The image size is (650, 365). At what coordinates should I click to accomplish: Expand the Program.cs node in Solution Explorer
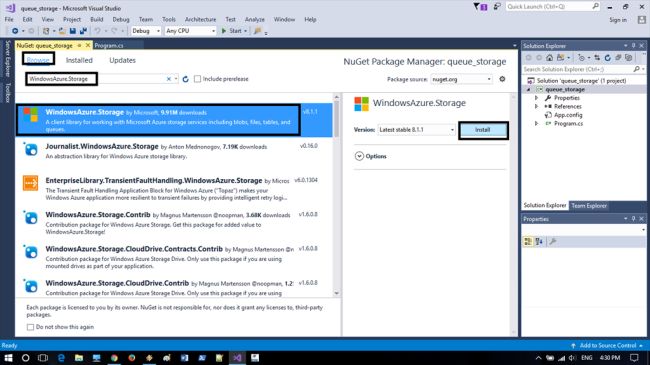[536, 124]
